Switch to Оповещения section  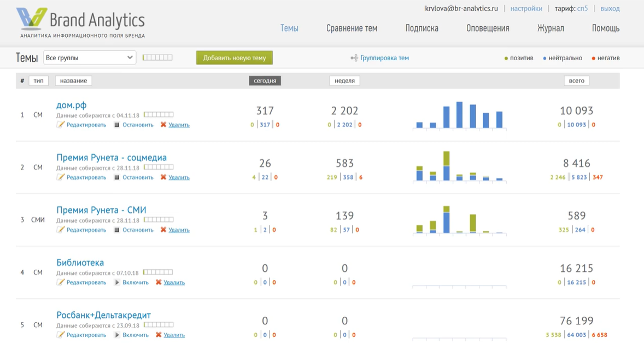click(488, 28)
